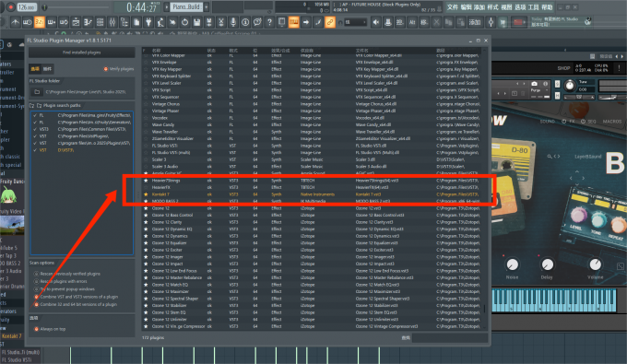627x364 pixels.
Task: Click the tempo tapper figure icon
Action: (x=160, y=22)
